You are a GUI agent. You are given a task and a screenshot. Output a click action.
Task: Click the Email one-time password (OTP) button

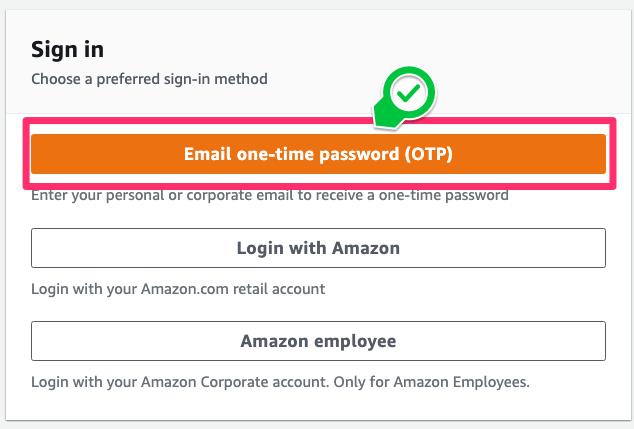click(318, 154)
